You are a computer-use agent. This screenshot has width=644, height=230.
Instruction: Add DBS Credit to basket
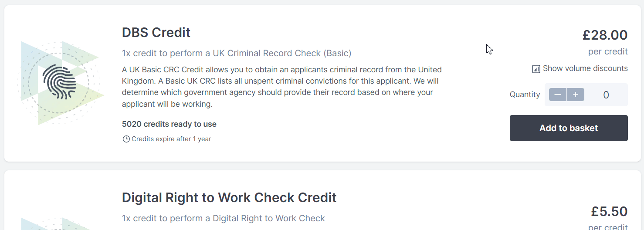569,128
